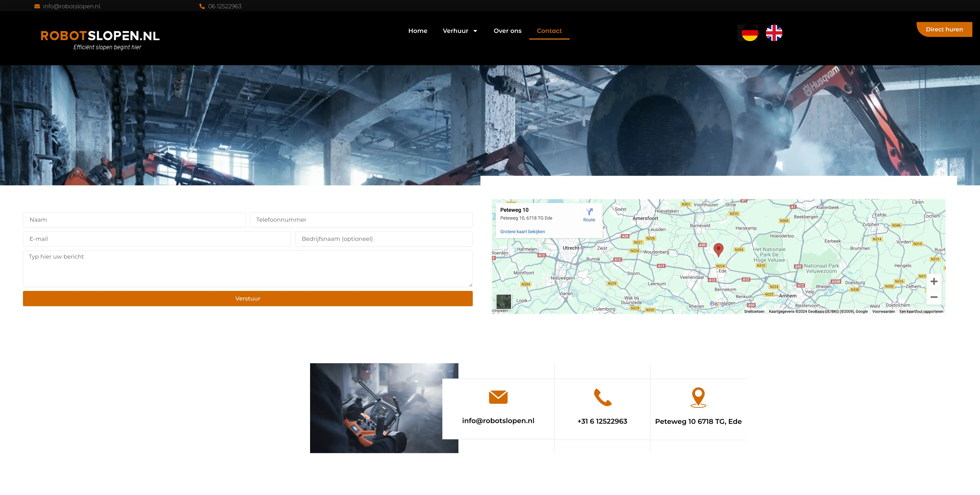This screenshot has width=980, height=495.
Task: Zoom in on the map
Action: (x=934, y=281)
